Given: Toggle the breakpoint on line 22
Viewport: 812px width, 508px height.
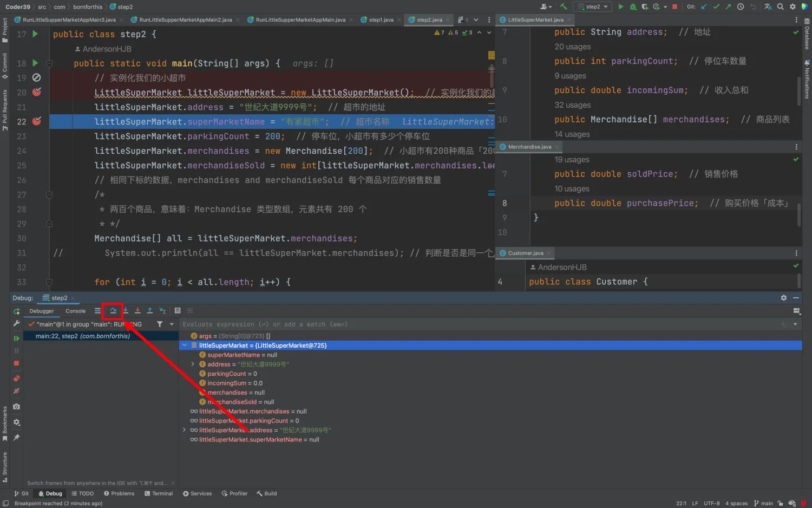Looking at the screenshot, I should pos(37,121).
